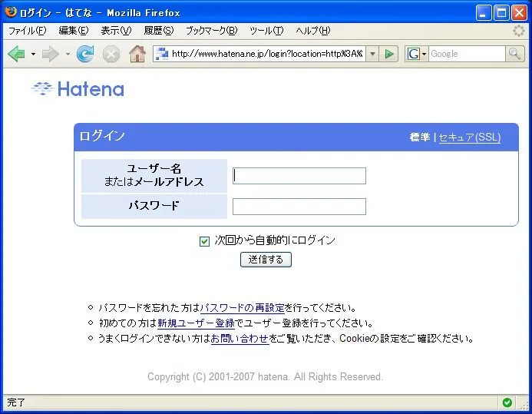
Task: Click the address bar URL text
Action: point(267,54)
